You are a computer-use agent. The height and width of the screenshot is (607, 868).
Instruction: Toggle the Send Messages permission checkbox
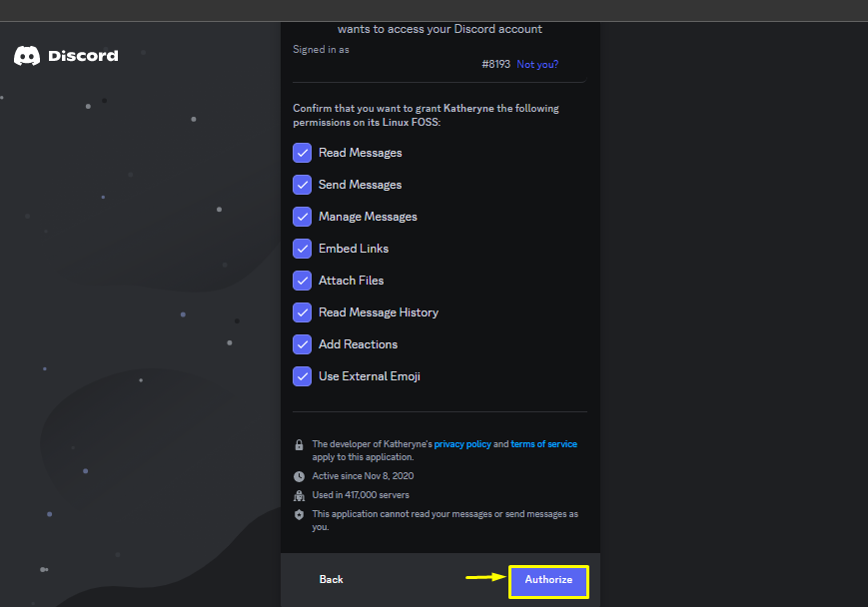[x=302, y=185]
